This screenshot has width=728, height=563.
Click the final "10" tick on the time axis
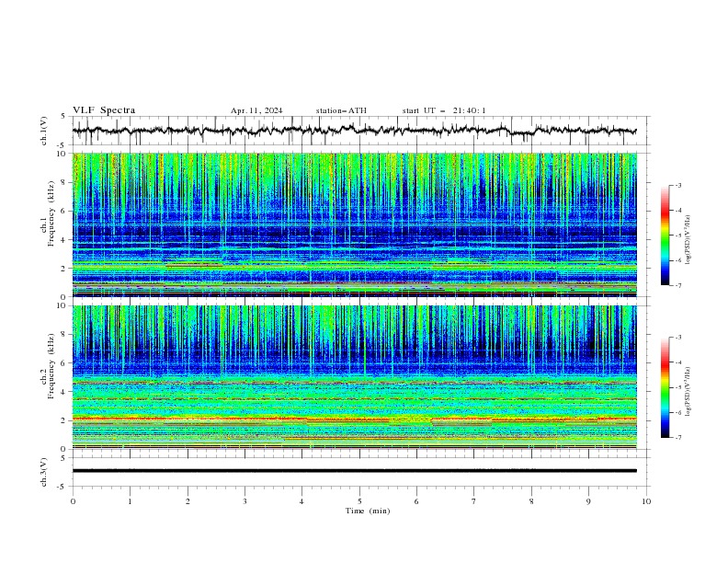tap(646, 501)
